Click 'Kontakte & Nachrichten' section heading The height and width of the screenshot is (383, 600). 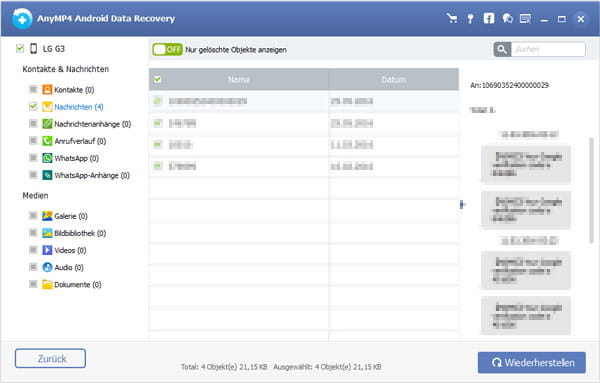coord(65,69)
